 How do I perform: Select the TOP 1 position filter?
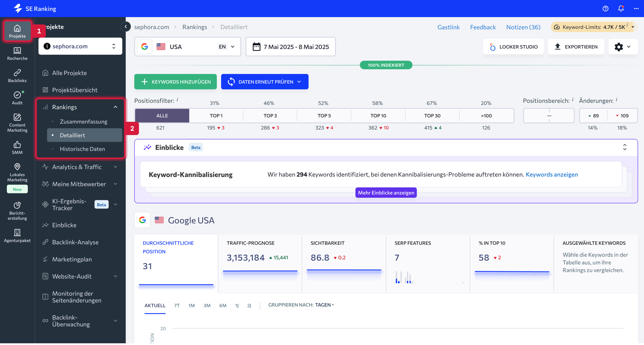216,116
